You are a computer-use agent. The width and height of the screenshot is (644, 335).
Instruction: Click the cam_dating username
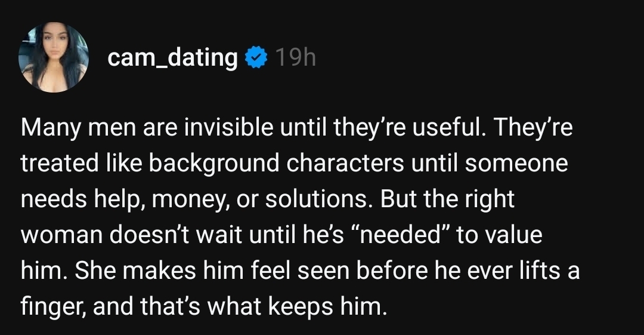point(172,58)
